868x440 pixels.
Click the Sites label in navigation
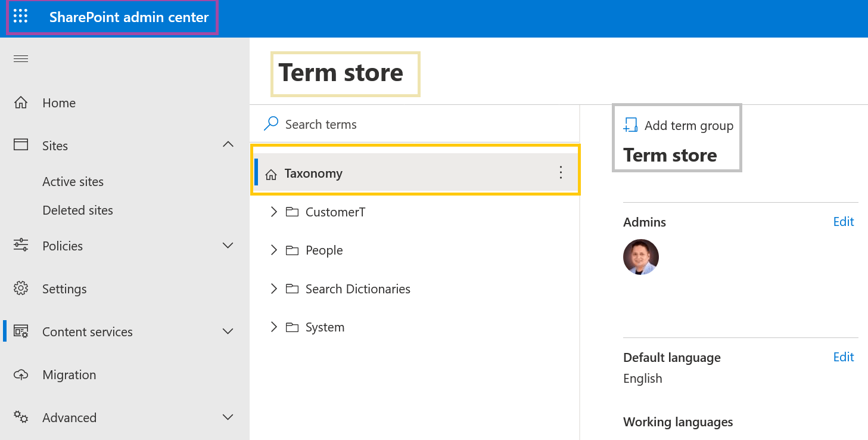55,145
